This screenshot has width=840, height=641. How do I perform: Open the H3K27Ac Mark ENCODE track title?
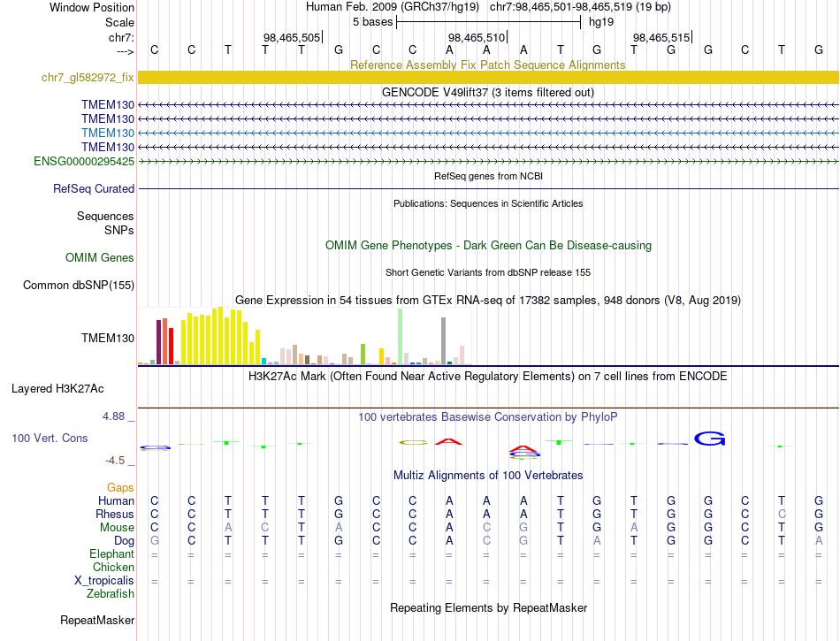487,377
